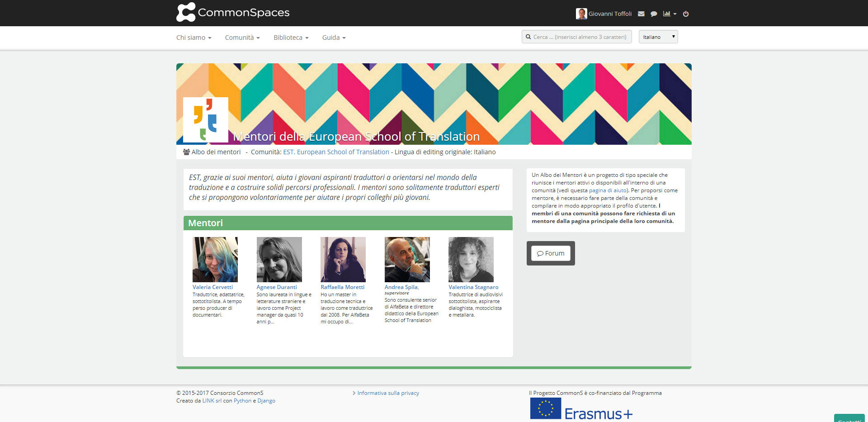Open Valentina Stagnaro's profile link
The height and width of the screenshot is (422, 868).
pos(473,287)
